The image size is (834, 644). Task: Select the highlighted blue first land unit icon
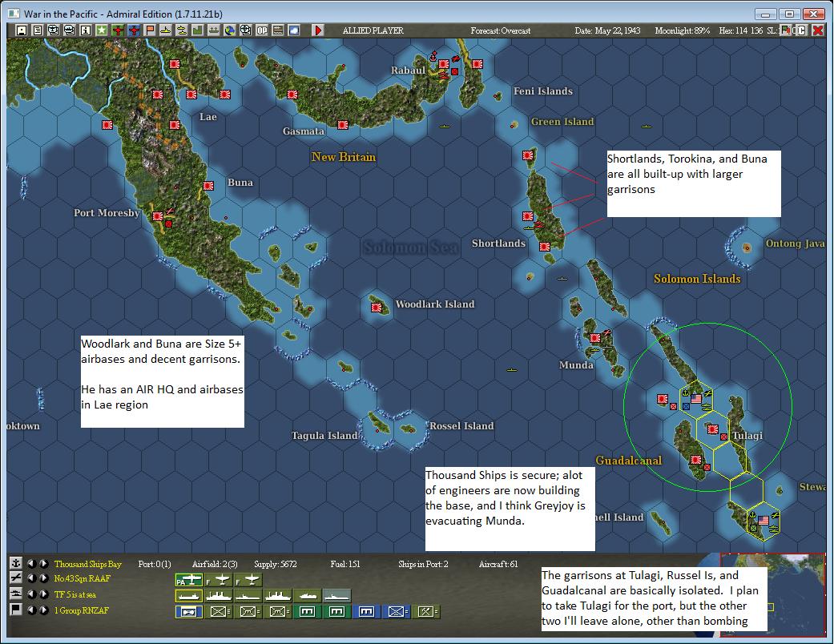click(189, 612)
